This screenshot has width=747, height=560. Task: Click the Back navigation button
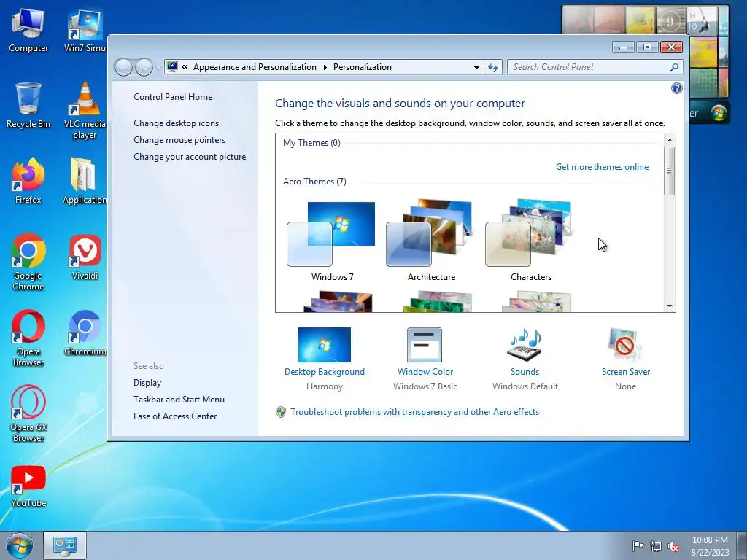click(123, 68)
